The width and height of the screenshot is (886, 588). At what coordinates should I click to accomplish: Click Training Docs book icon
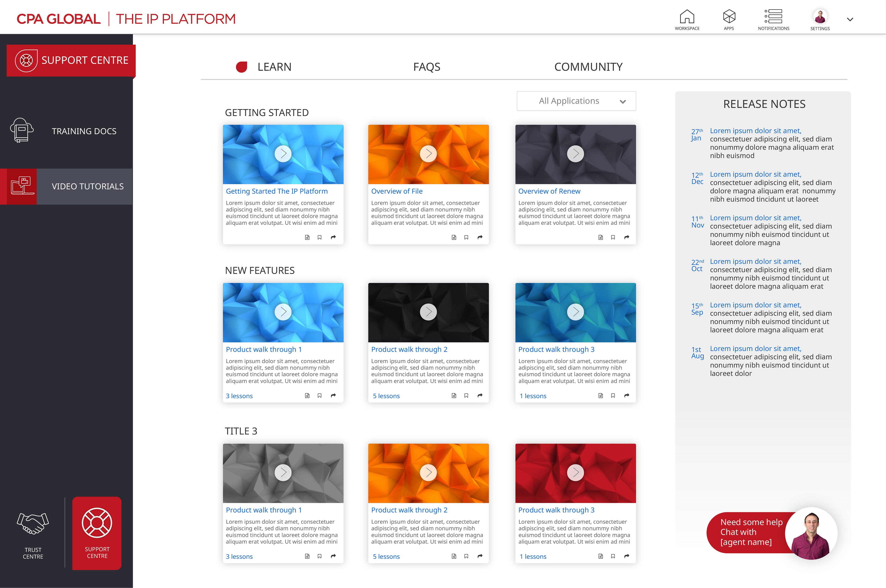(22, 131)
